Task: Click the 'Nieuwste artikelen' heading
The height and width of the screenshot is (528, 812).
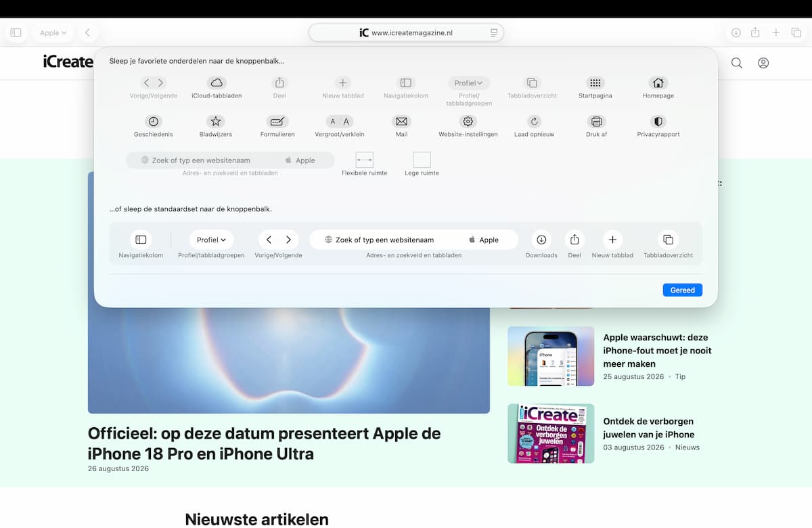Action: [x=257, y=519]
